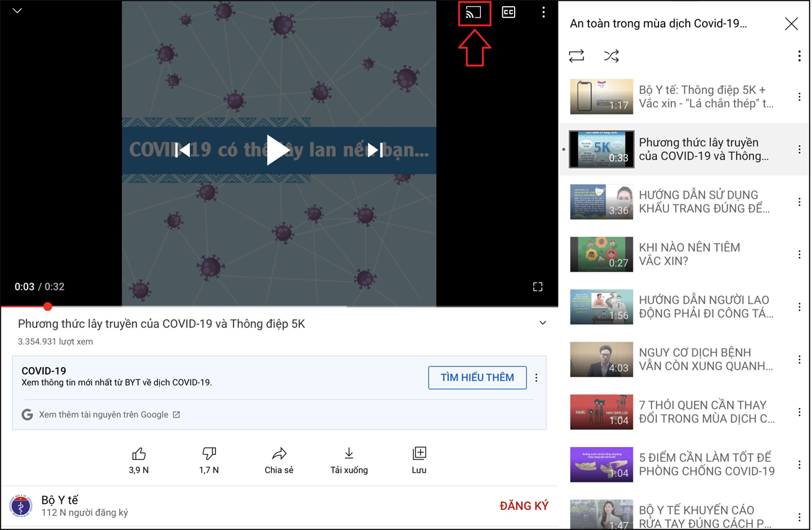Open options for Phương thức lây truyền video
The width and height of the screenshot is (812, 530).
799,149
